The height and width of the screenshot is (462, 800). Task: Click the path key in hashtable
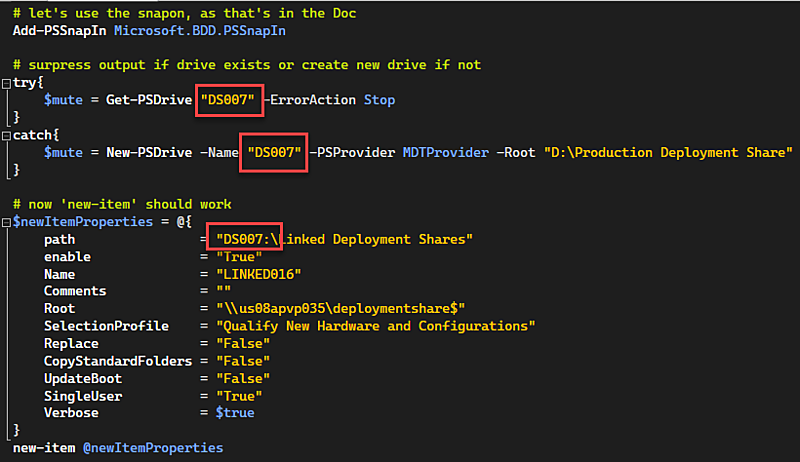59,240
